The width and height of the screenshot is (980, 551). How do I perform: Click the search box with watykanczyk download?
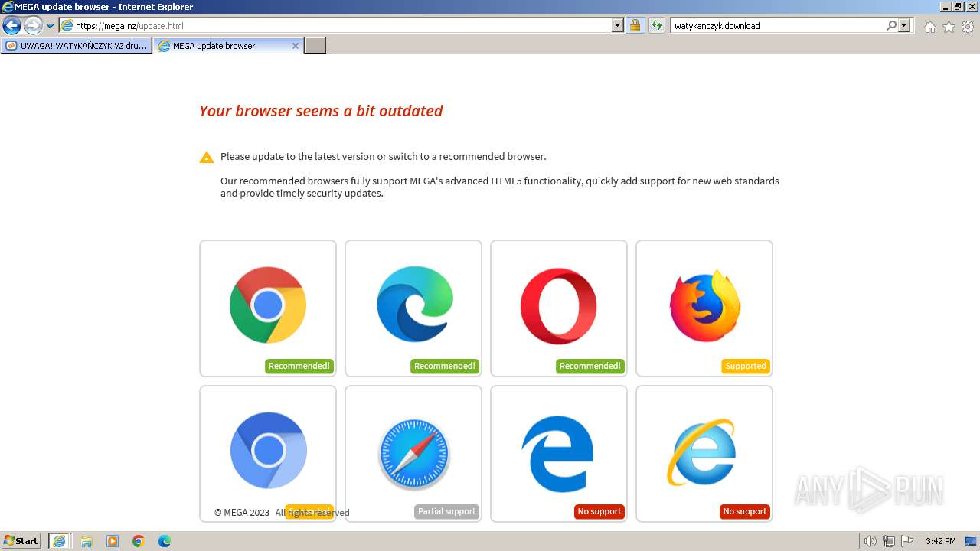778,26
